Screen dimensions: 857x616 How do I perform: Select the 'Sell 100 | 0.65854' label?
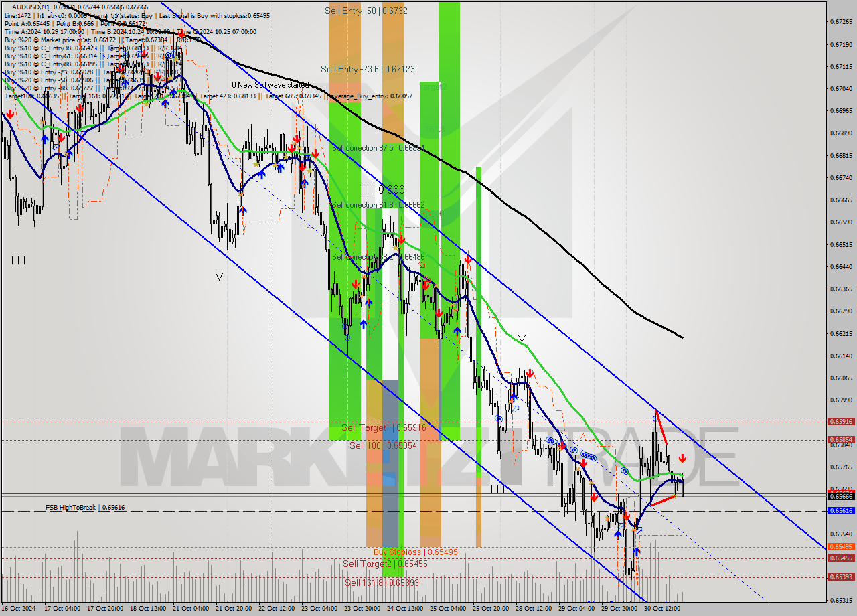click(384, 445)
